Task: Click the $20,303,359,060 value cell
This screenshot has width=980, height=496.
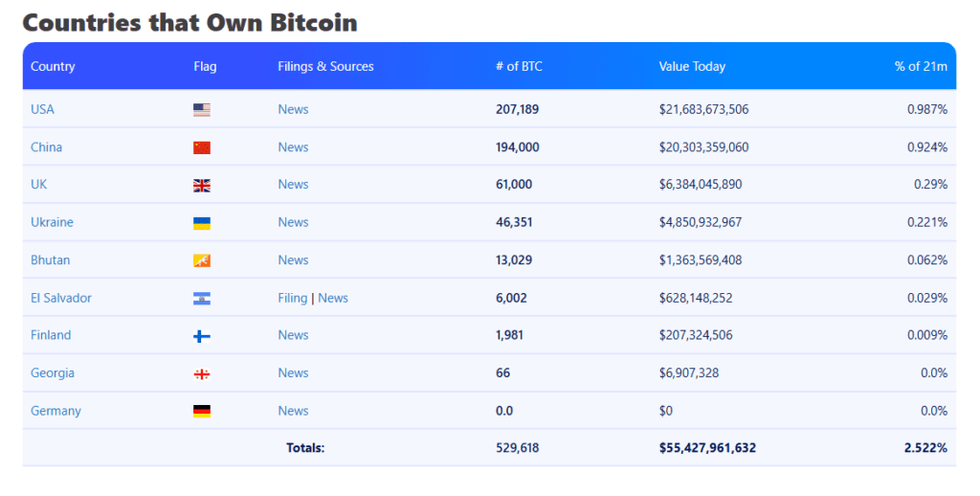Action: click(x=703, y=147)
